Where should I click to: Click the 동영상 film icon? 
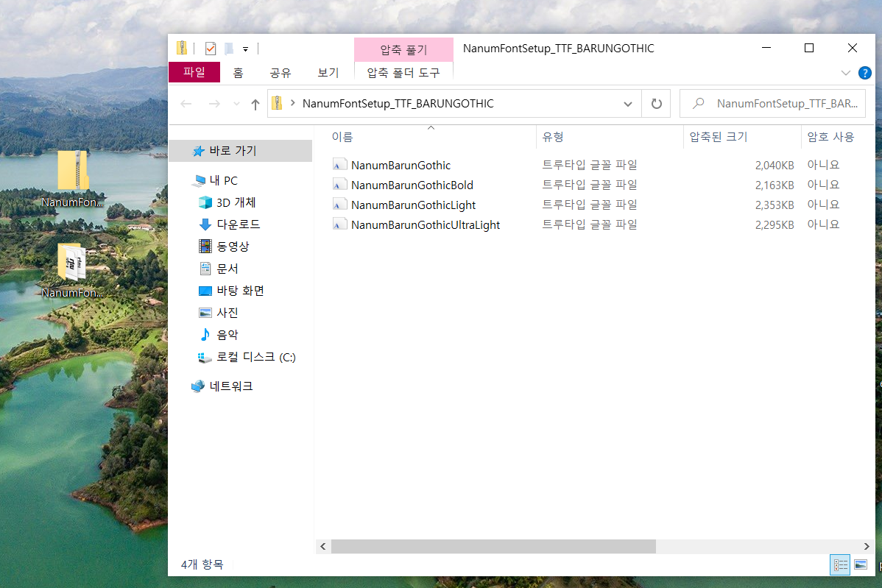(205, 247)
